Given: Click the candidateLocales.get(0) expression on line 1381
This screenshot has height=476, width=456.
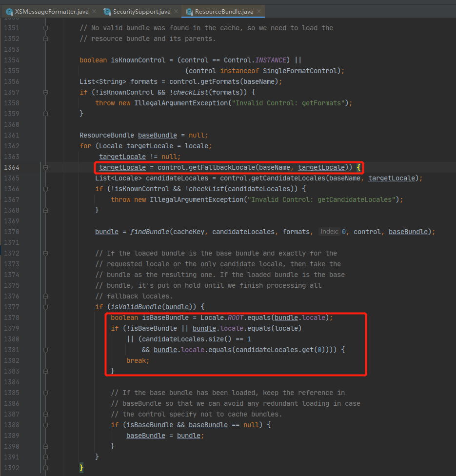Looking at the screenshot, I should 280,350.
